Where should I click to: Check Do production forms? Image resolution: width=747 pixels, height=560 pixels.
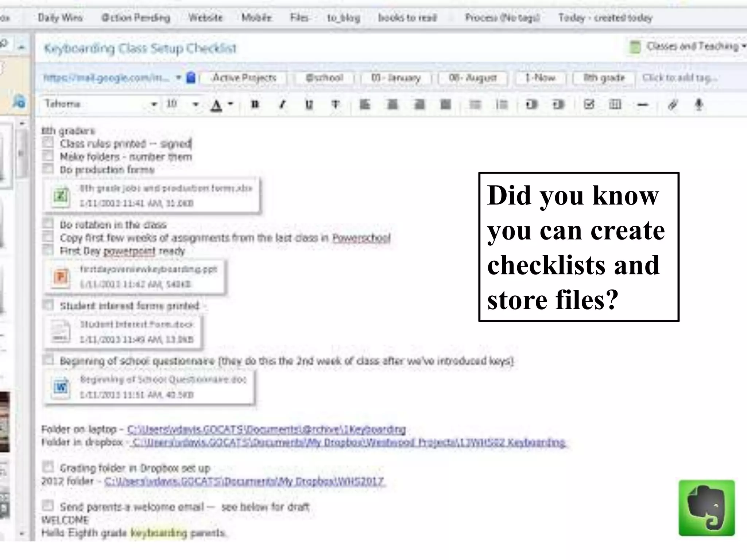click(48, 169)
